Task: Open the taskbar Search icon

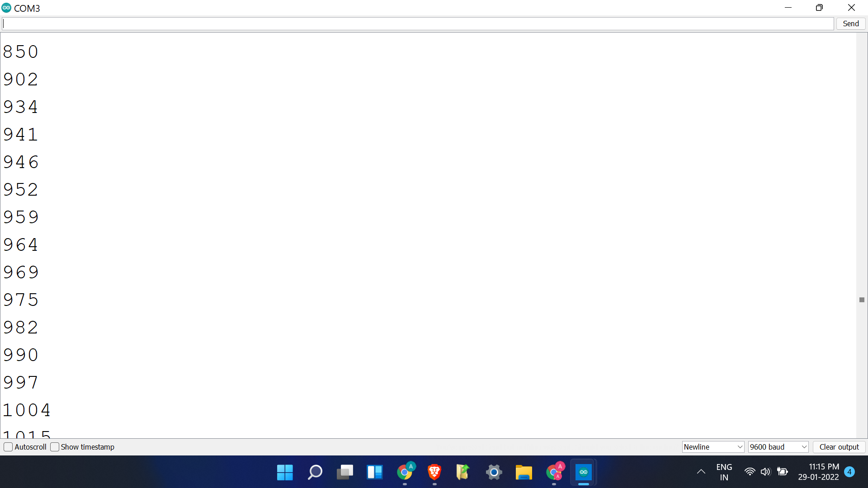Action: pos(315,472)
